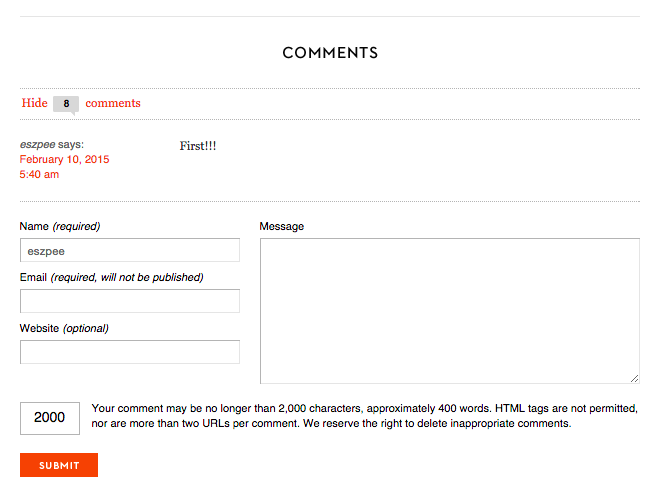Viewport: 655px width, 496px height.
Task: Click the 'Website (optional)' label
Action: tap(64, 328)
